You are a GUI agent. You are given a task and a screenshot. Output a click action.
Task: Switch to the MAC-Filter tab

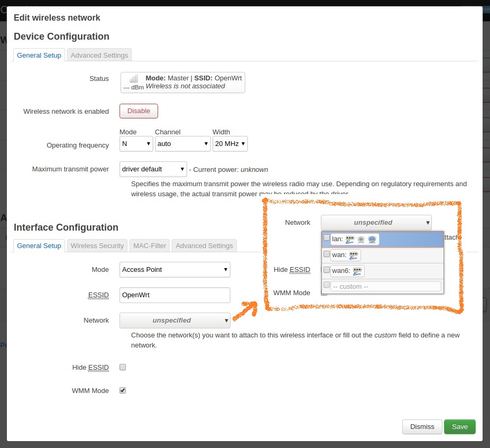(150, 246)
